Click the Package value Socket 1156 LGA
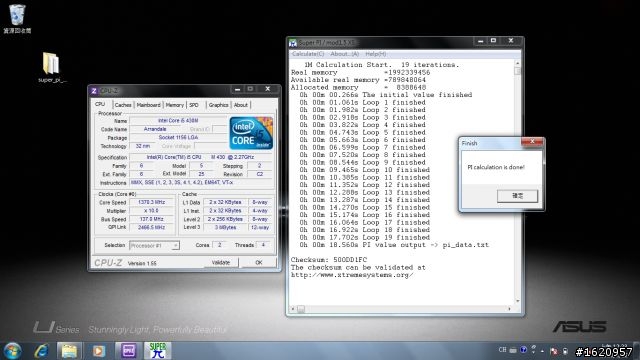This screenshot has width=640, height=360. pos(178,138)
